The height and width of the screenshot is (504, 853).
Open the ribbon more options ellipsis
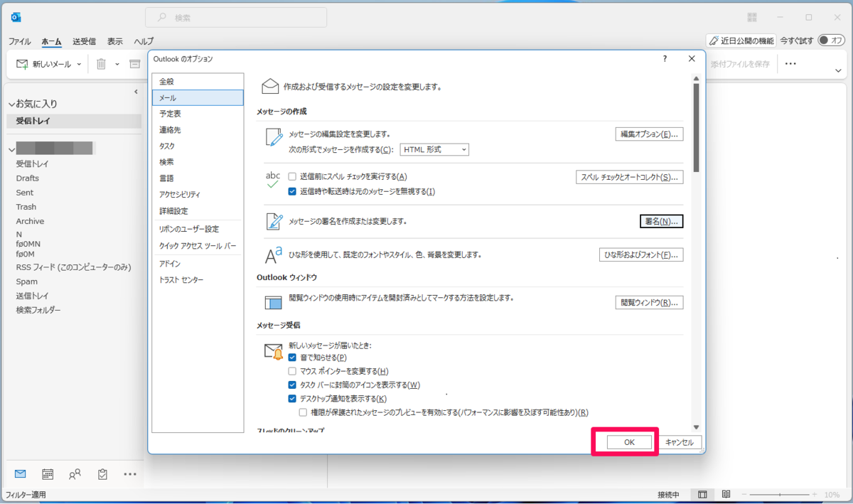point(790,64)
